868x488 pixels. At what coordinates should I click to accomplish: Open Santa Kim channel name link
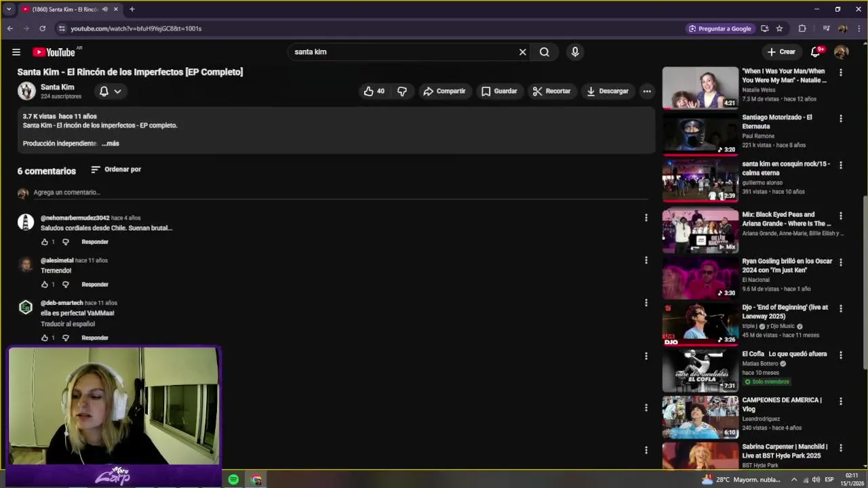(57, 87)
